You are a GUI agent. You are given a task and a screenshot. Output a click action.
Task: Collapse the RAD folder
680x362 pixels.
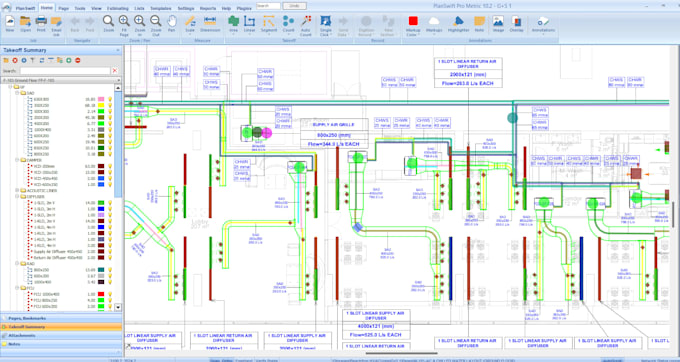click(17, 263)
